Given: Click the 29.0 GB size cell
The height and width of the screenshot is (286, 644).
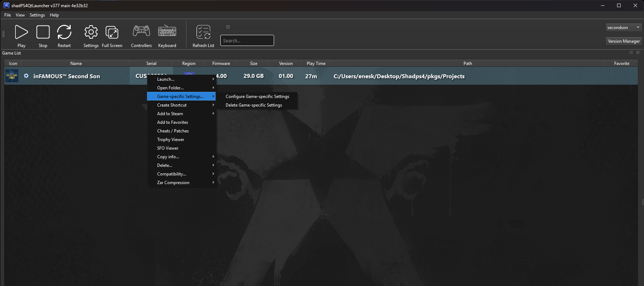Looking at the screenshot, I should pyautogui.click(x=253, y=76).
